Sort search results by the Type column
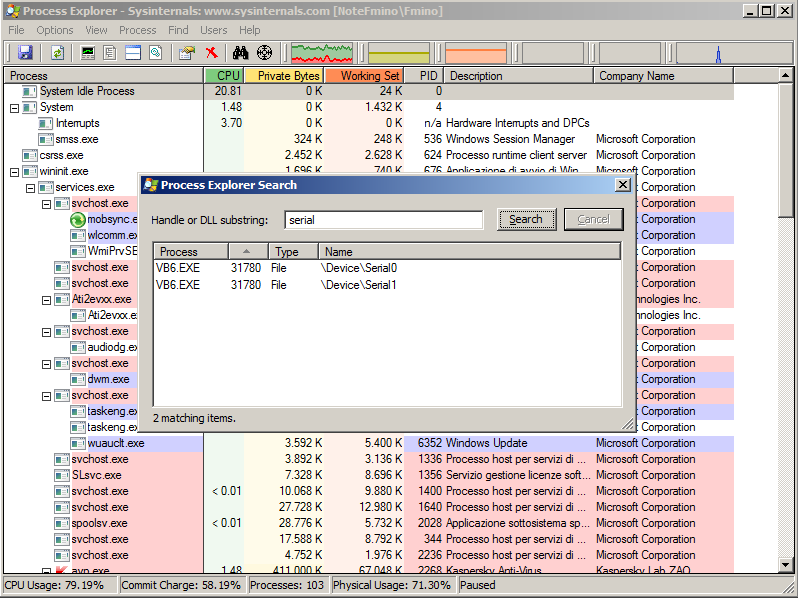798x598 pixels. pos(293,251)
